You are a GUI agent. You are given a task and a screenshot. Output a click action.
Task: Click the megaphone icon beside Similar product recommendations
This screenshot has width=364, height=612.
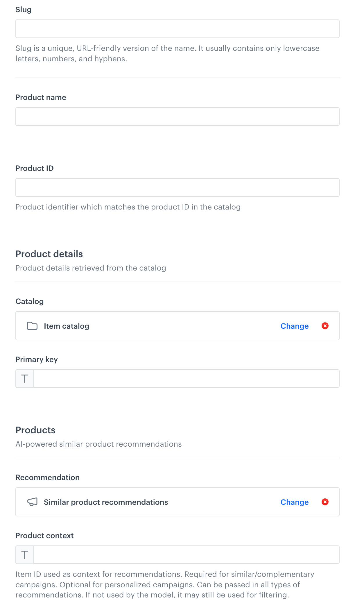point(32,502)
